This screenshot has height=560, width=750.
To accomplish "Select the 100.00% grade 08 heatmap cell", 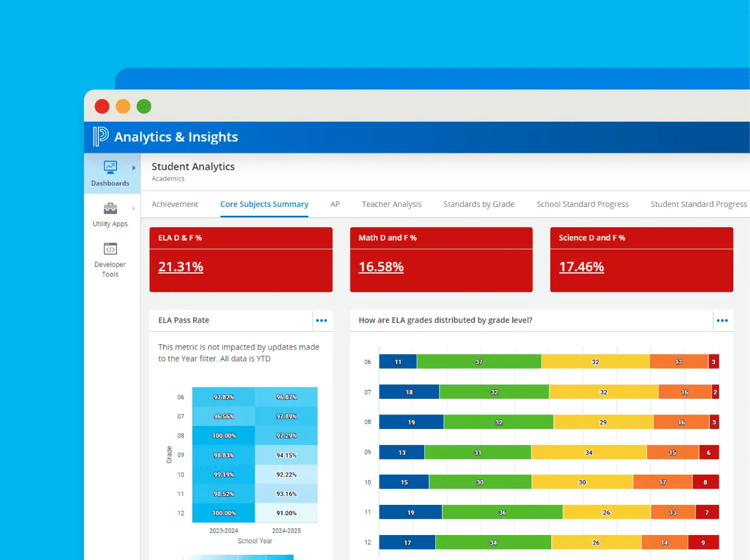I will [x=223, y=435].
